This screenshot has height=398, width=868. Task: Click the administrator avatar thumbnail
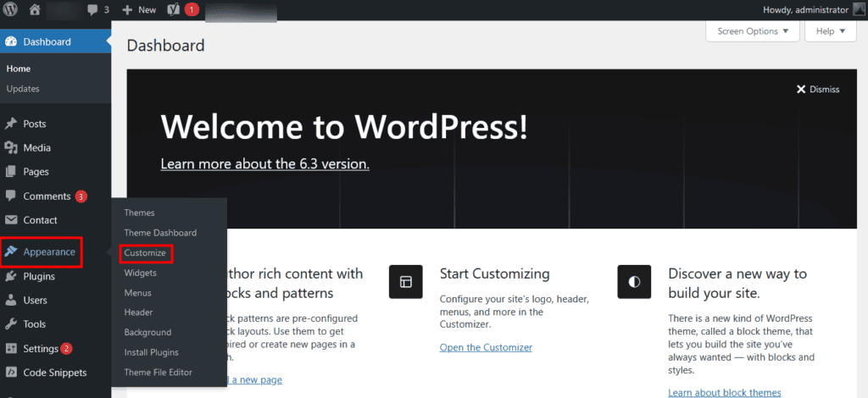tap(858, 9)
